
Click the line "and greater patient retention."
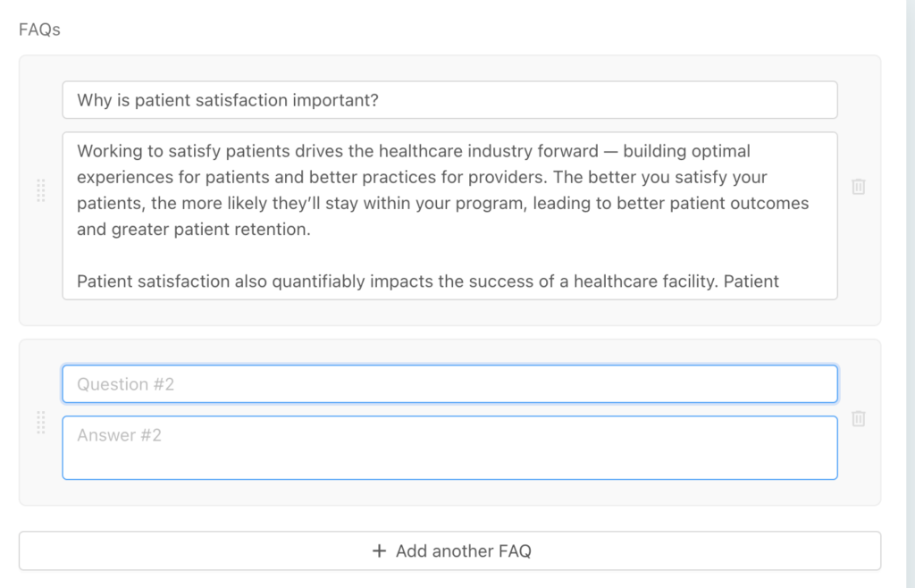[x=193, y=229]
